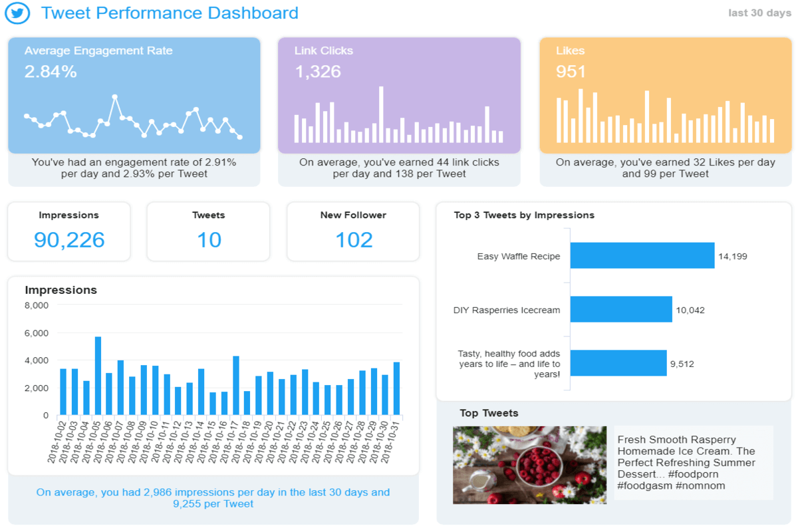Toggle the 9,512 impressions bar
Screen dimensions: 798x532
618,364
